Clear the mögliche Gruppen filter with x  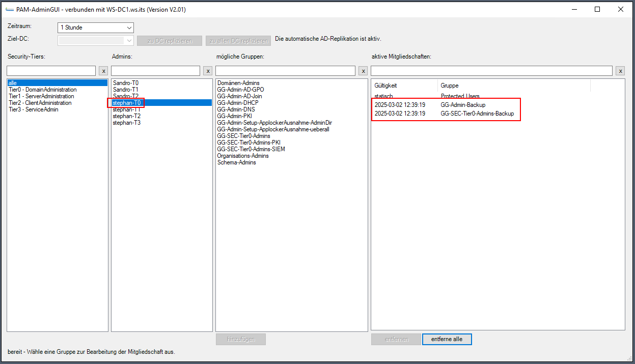pyautogui.click(x=363, y=71)
